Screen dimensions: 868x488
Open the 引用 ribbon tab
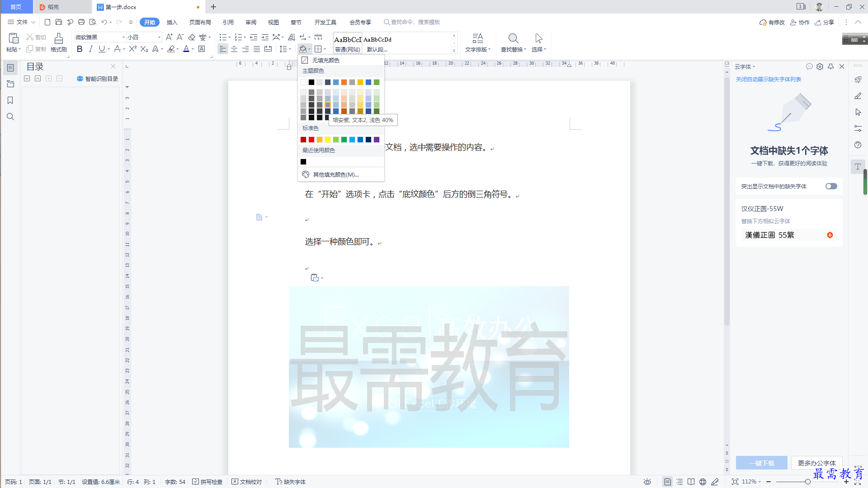coord(228,22)
